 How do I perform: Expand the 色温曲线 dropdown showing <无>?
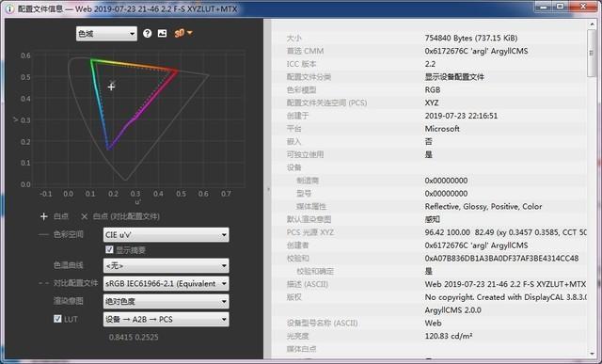(x=166, y=265)
